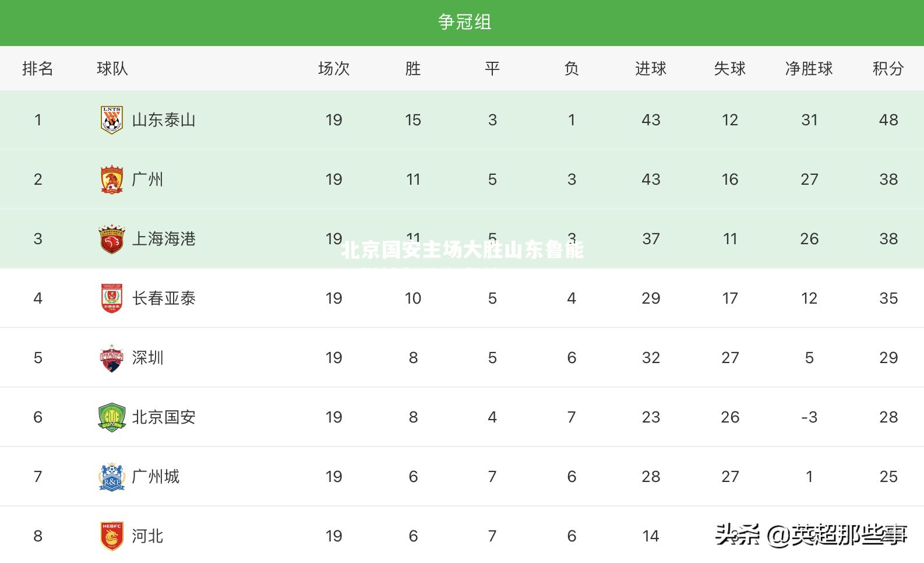Open the Hebei FC crest icon

click(111, 536)
